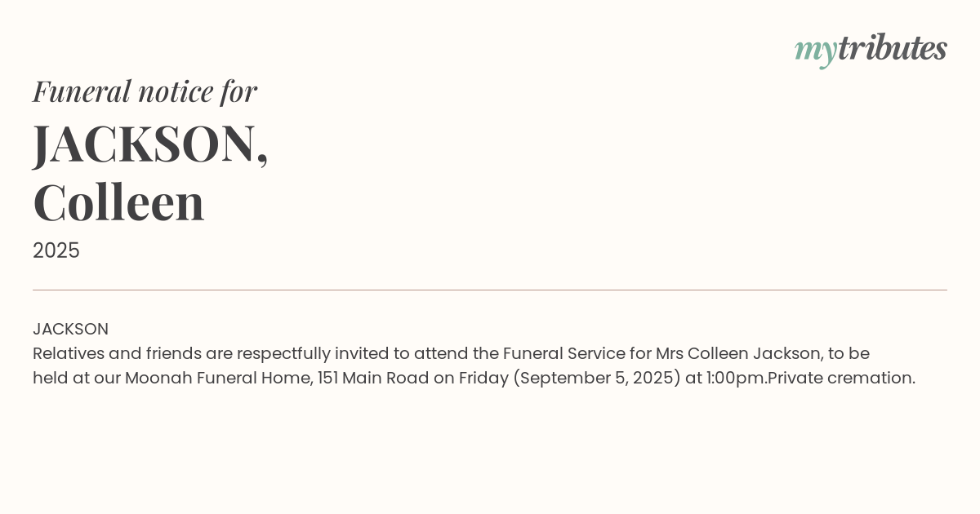Click "Mrs Colleen Jackson" in the notice

pyautogui.click(x=738, y=353)
